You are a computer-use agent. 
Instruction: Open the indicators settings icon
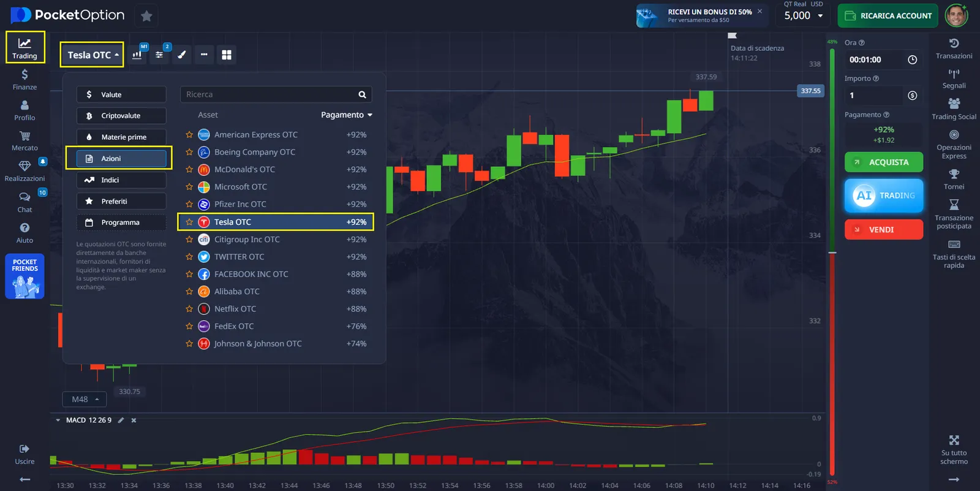click(x=160, y=55)
